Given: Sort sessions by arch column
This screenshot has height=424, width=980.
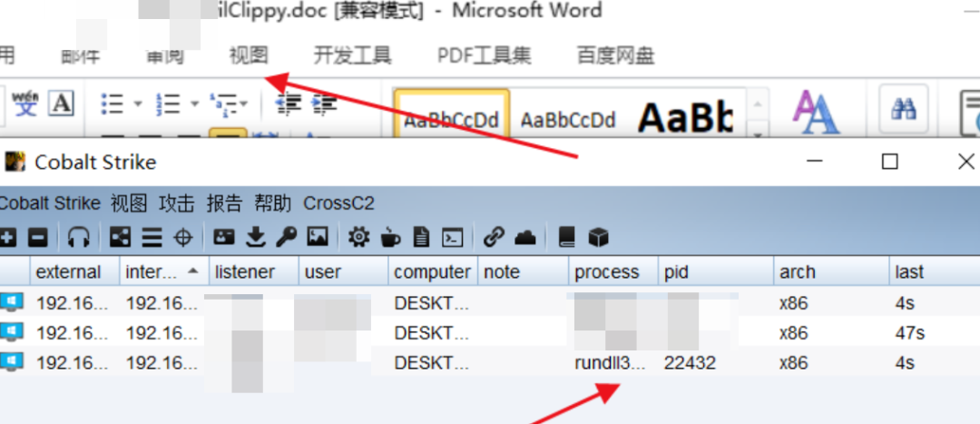Looking at the screenshot, I should click(831, 272).
